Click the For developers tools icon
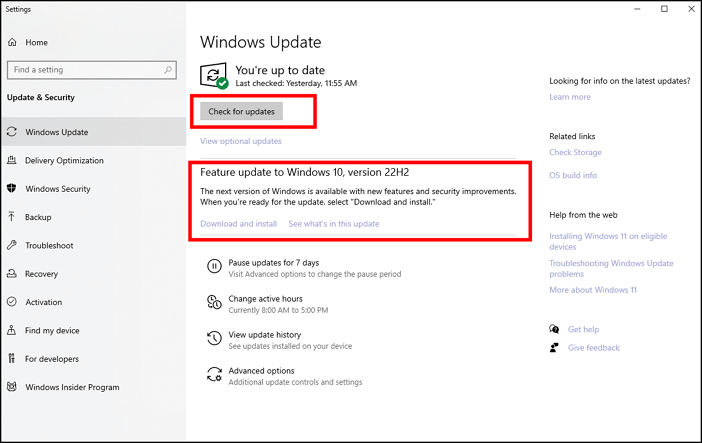Image resolution: width=702 pixels, height=443 pixels. pos(12,358)
